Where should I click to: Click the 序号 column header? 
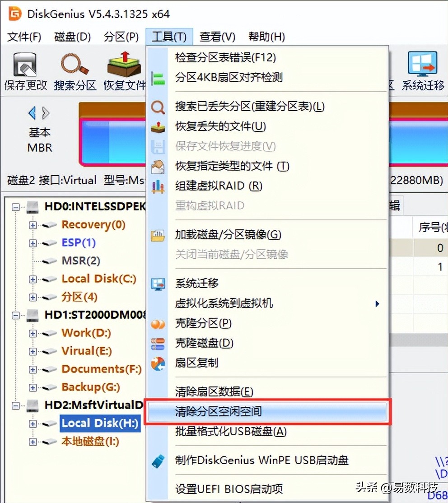tap(432, 228)
